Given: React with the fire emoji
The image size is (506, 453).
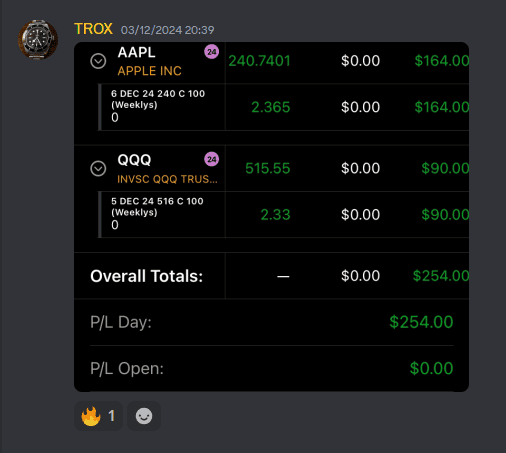Looking at the screenshot, I should click(98, 416).
